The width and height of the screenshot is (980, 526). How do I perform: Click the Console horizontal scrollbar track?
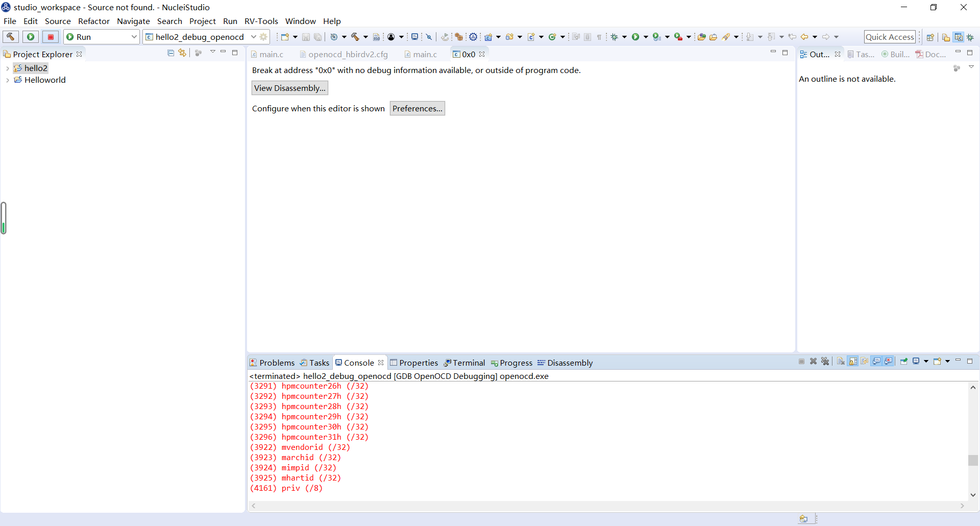607,506
